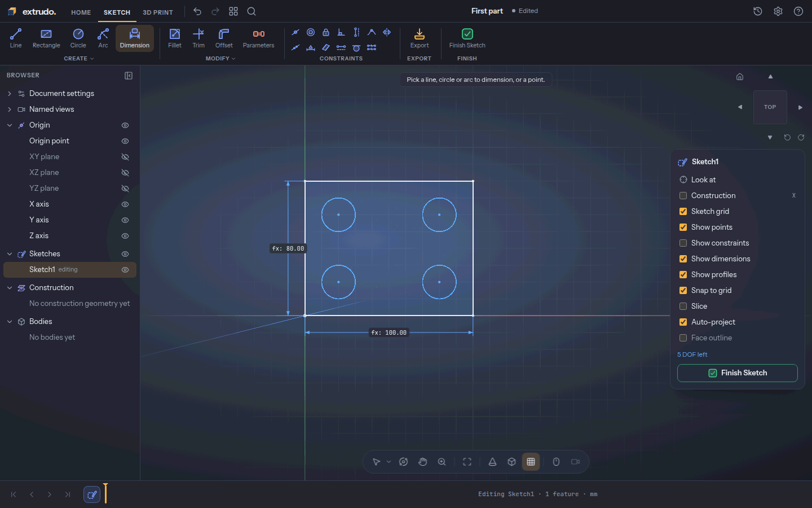Enable the Slice checkbox
This screenshot has height=508, width=812.
[x=683, y=306]
